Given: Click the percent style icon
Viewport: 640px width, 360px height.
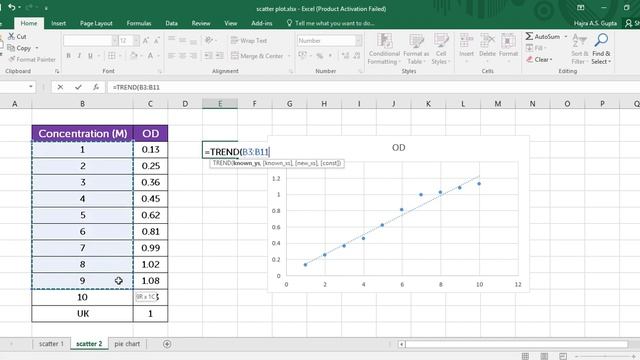Looking at the screenshot, I should (x=320, y=56).
